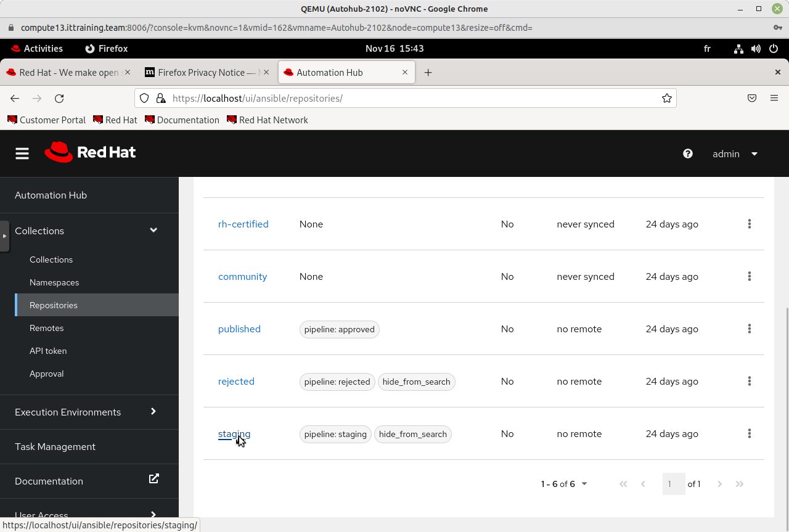Click the noVNC side panel handle
The image size is (789, 532).
tap(4, 235)
